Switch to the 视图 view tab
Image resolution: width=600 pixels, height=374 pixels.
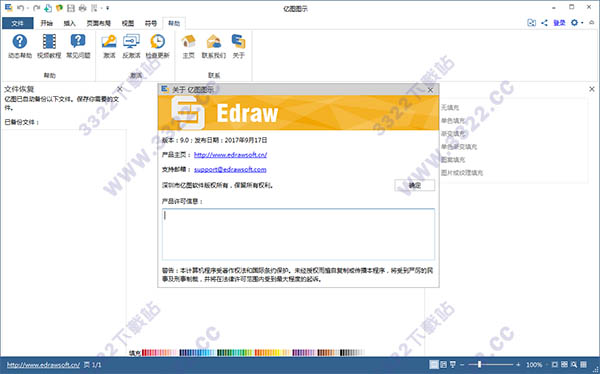(128, 23)
